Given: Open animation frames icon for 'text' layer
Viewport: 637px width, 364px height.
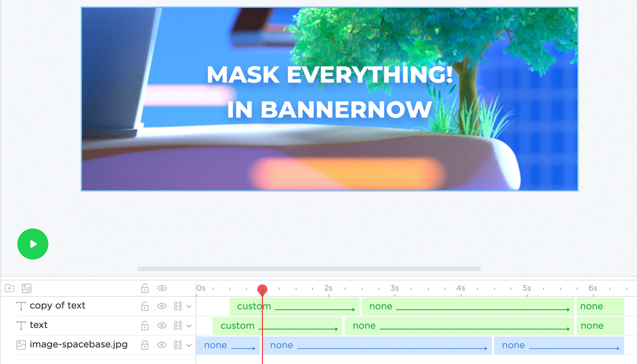Looking at the screenshot, I should tap(178, 325).
